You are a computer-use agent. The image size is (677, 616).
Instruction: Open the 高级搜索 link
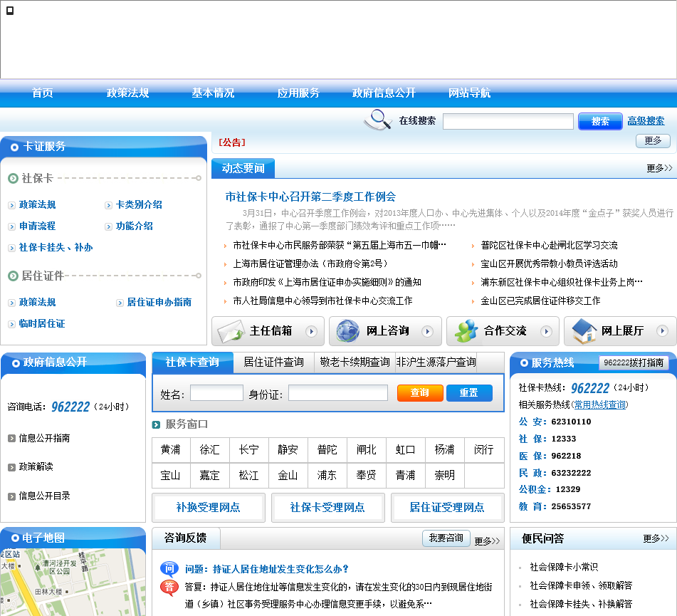[x=646, y=121]
